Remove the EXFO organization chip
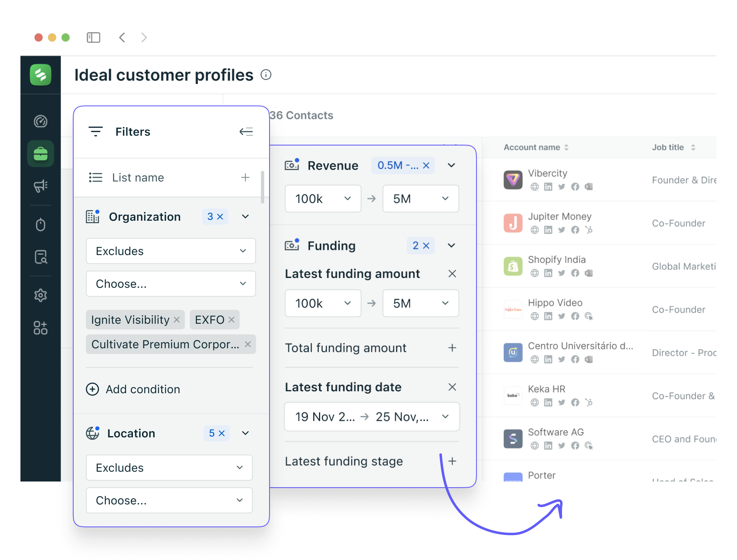 (231, 320)
